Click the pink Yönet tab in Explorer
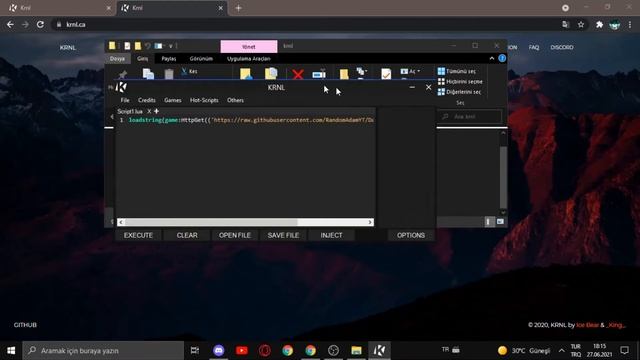The image size is (640, 360). point(249,47)
